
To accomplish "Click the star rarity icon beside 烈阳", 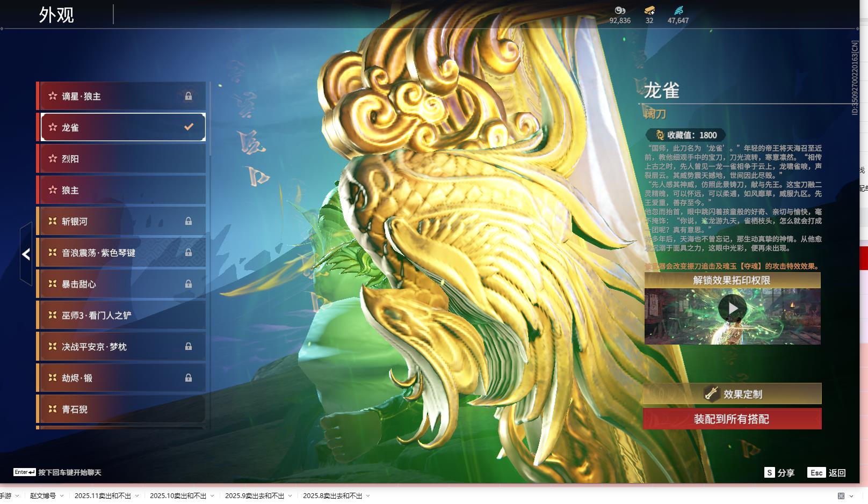I will 53,158.
